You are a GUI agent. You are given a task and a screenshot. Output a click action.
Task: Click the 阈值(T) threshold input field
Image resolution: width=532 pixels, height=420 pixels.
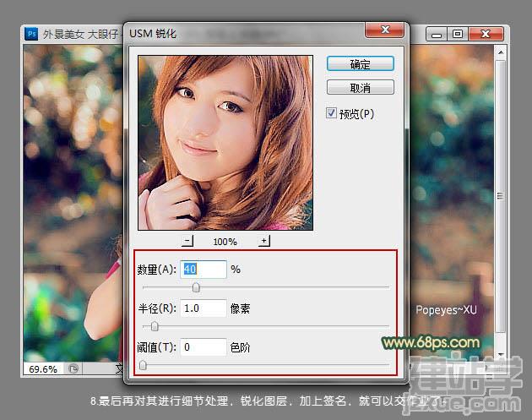(204, 347)
